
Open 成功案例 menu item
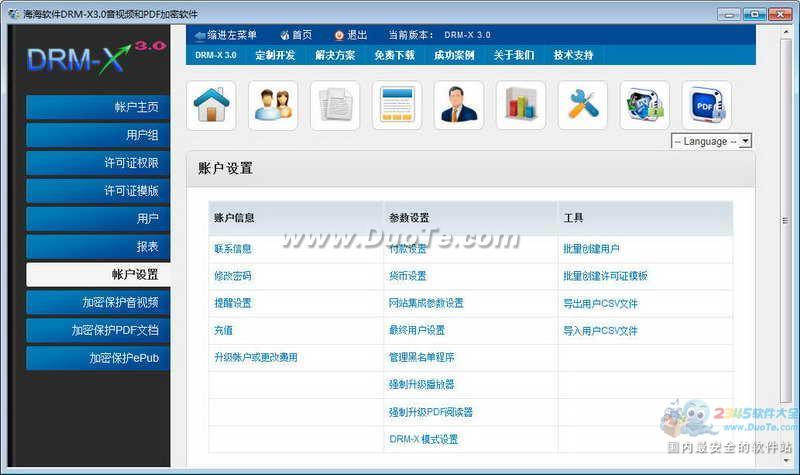[x=454, y=55]
